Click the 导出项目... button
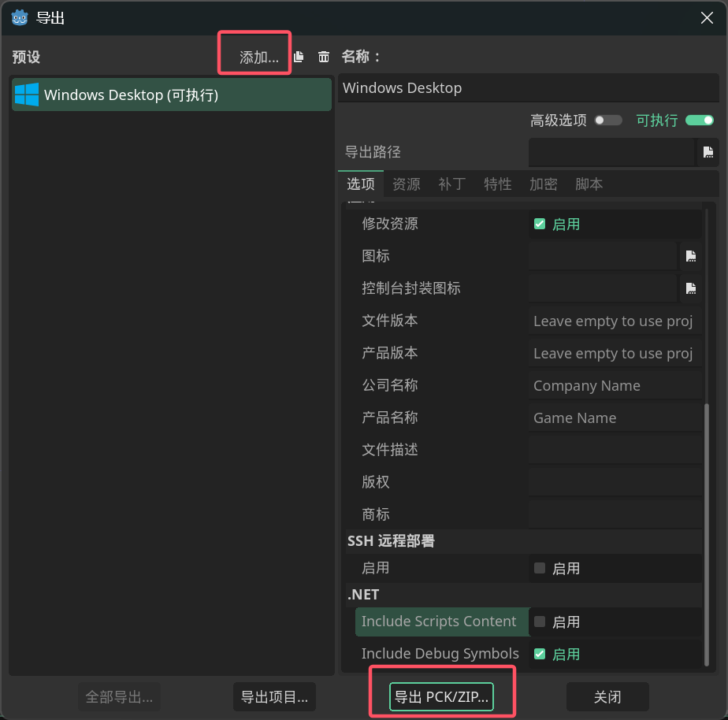Screen dimensions: 728x720 coord(274,697)
